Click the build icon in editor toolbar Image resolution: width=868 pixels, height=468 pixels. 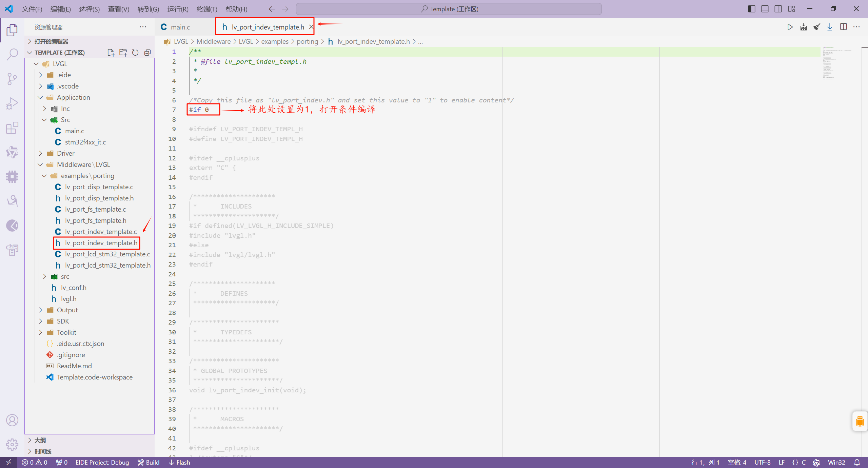804,27
